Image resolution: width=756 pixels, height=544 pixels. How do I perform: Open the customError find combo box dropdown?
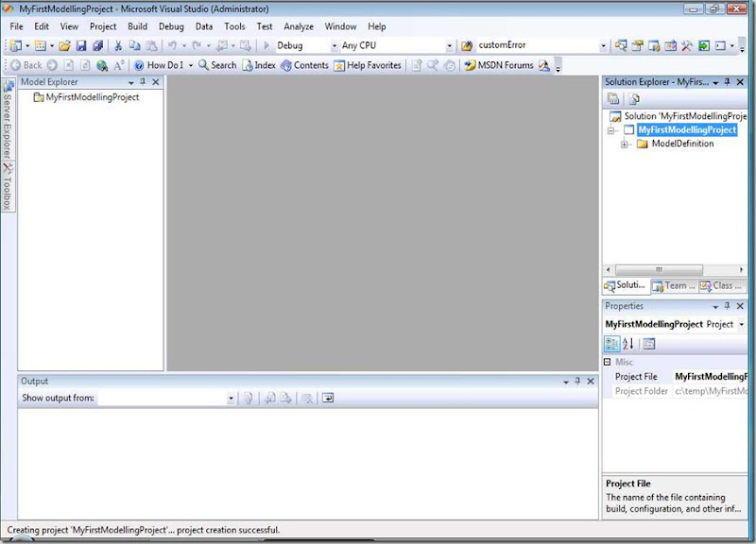coord(603,45)
